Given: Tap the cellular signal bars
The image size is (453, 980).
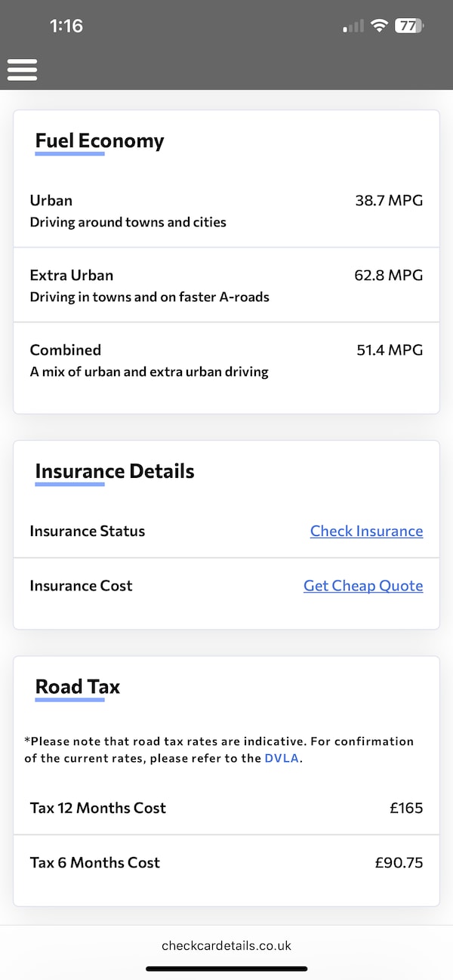Looking at the screenshot, I should [x=353, y=26].
